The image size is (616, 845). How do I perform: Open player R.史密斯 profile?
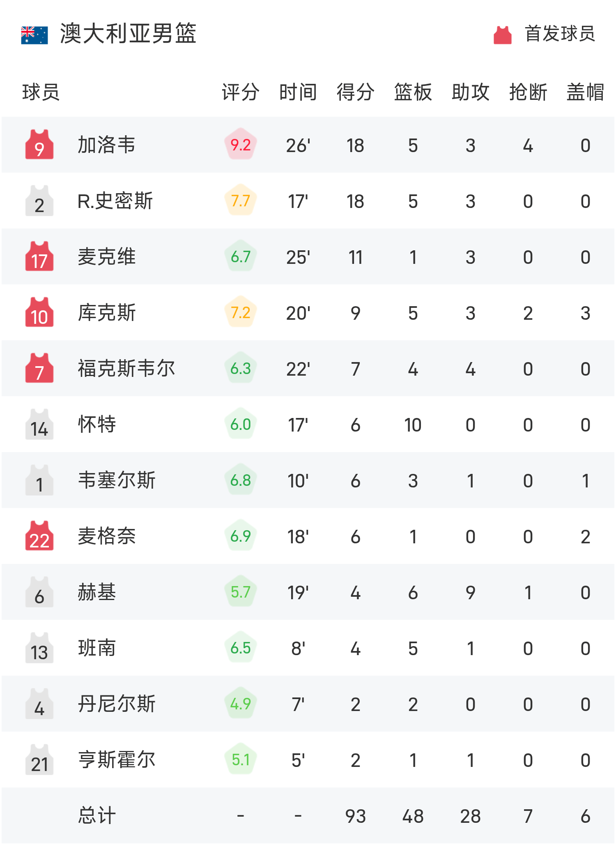coord(115,201)
